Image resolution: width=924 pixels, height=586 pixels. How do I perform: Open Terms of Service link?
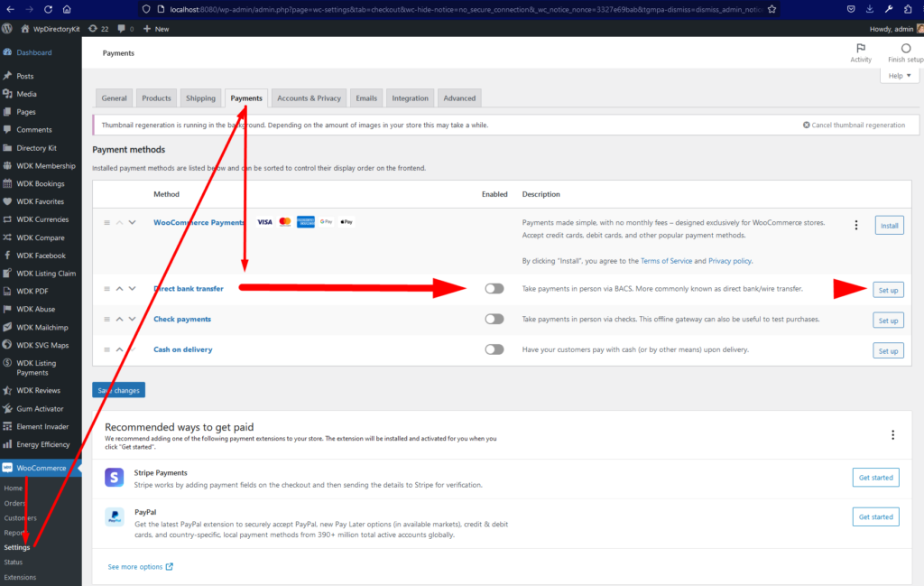(666, 261)
